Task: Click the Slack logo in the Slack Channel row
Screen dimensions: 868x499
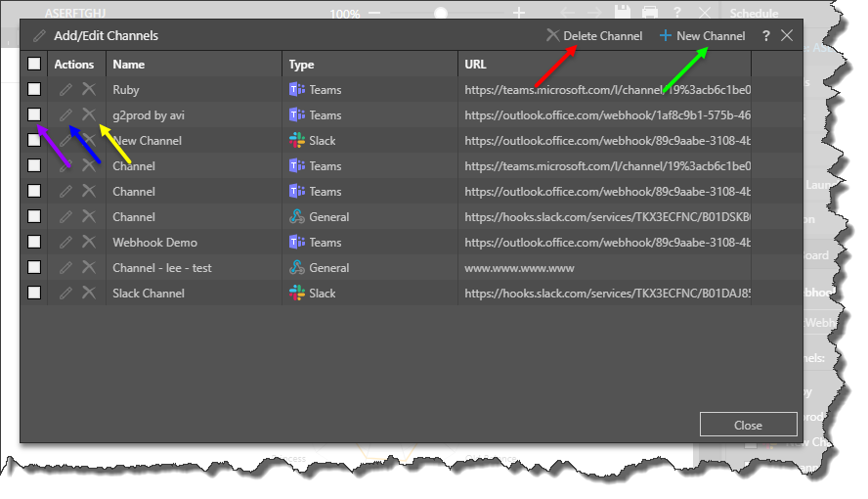Action: click(x=297, y=293)
